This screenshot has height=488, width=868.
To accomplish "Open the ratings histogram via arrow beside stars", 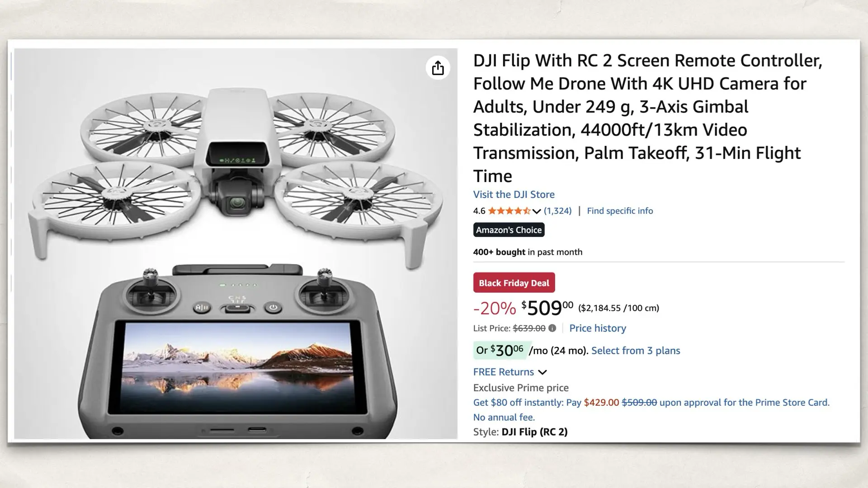I will (537, 211).
